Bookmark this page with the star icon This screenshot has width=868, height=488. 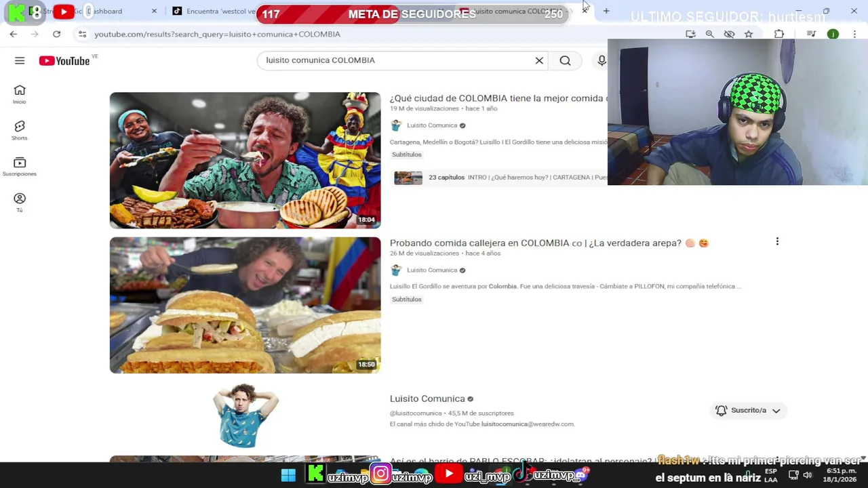click(749, 34)
